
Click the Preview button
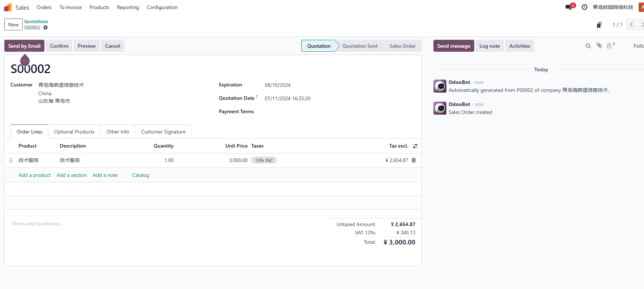click(87, 46)
